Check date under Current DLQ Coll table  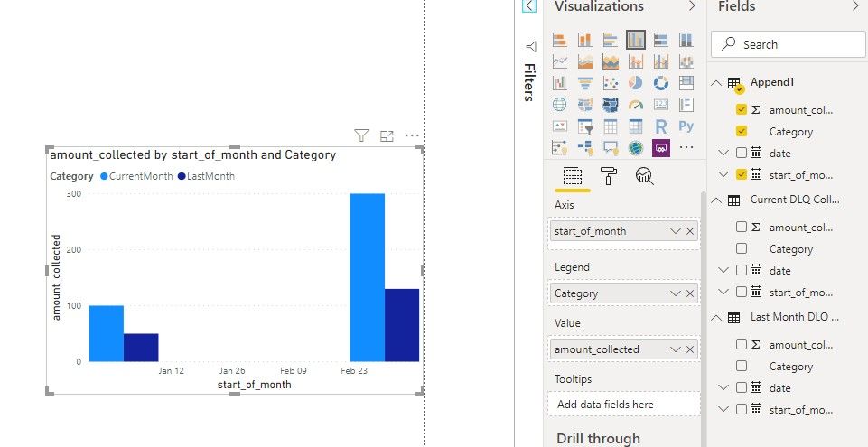coord(742,270)
